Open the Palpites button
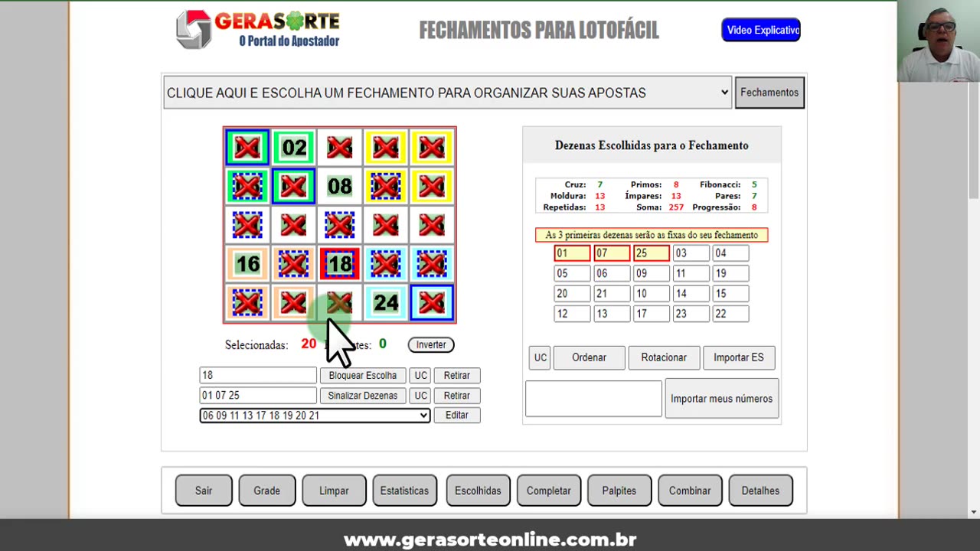Image resolution: width=980 pixels, height=551 pixels. point(619,491)
